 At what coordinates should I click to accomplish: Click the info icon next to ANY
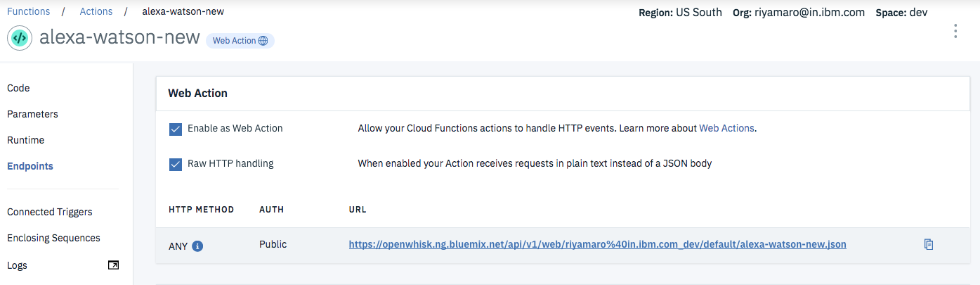pyautogui.click(x=197, y=246)
